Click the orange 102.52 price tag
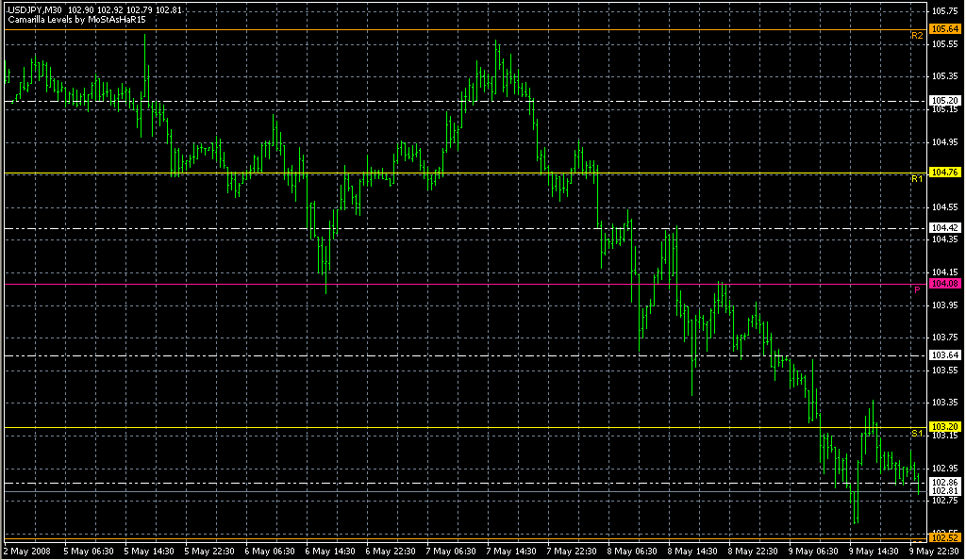Screen dimensions: 966x560 coord(944,537)
